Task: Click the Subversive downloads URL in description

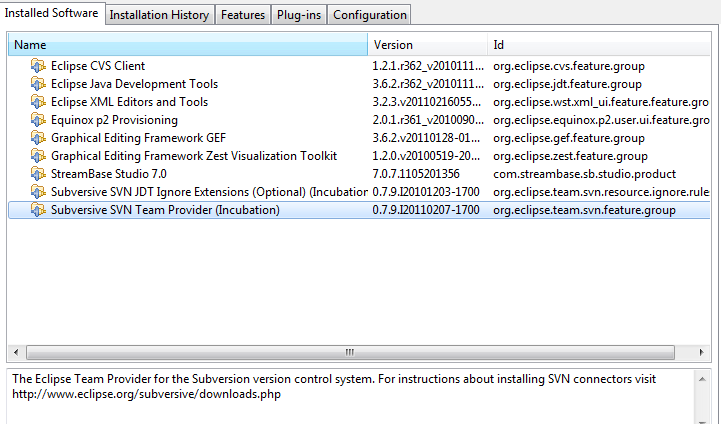Action: tap(146, 394)
